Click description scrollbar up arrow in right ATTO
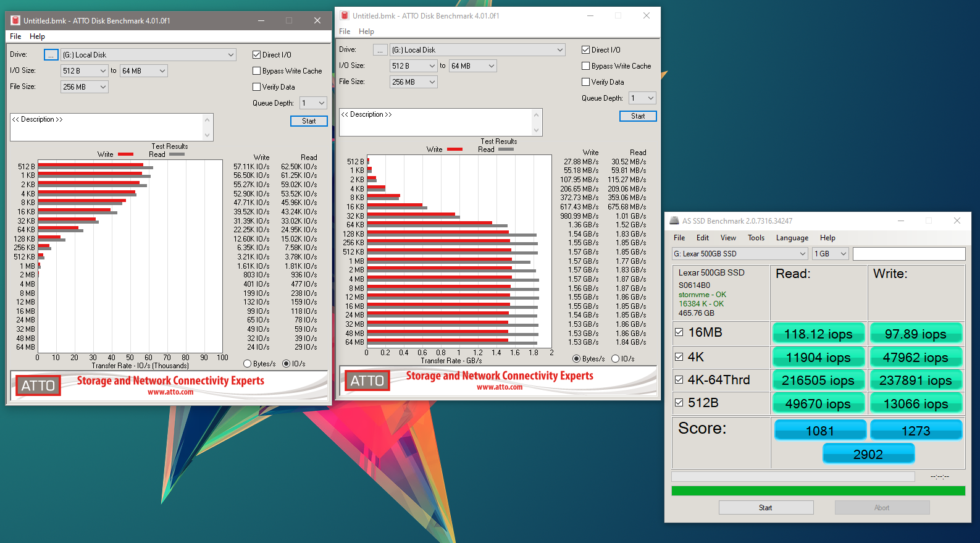980x543 pixels. pyautogui.click(x=537, y=114)
